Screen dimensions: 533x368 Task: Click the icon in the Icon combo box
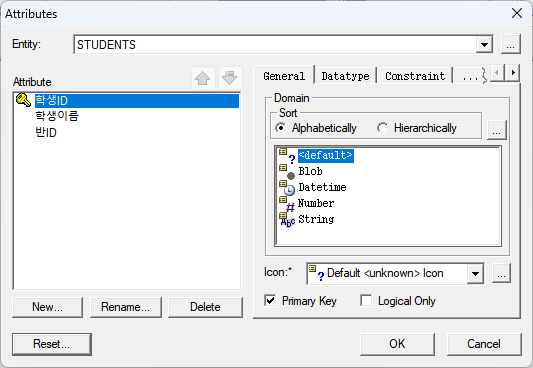[316, 273]
